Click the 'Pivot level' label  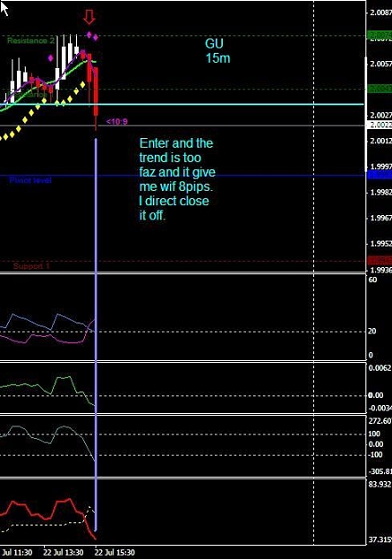click(x=30, y=180)
